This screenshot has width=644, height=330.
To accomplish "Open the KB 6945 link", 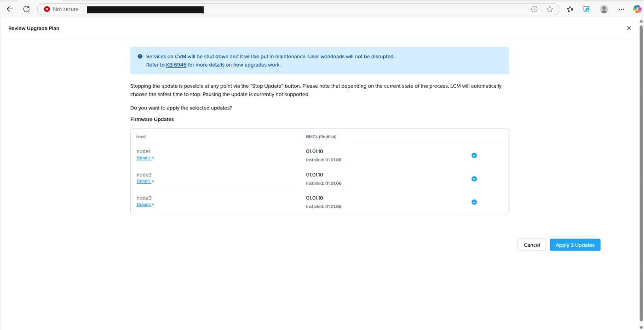I will (176, 65).
